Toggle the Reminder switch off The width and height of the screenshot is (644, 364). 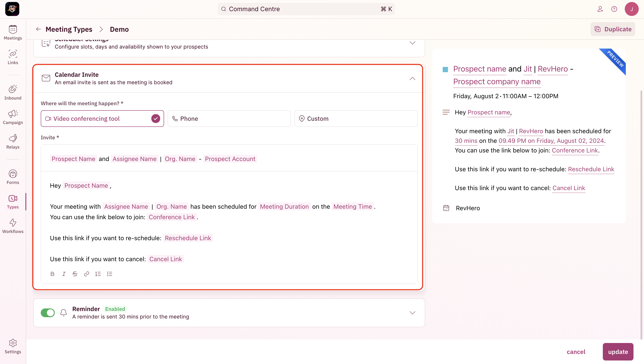[48, 313]
